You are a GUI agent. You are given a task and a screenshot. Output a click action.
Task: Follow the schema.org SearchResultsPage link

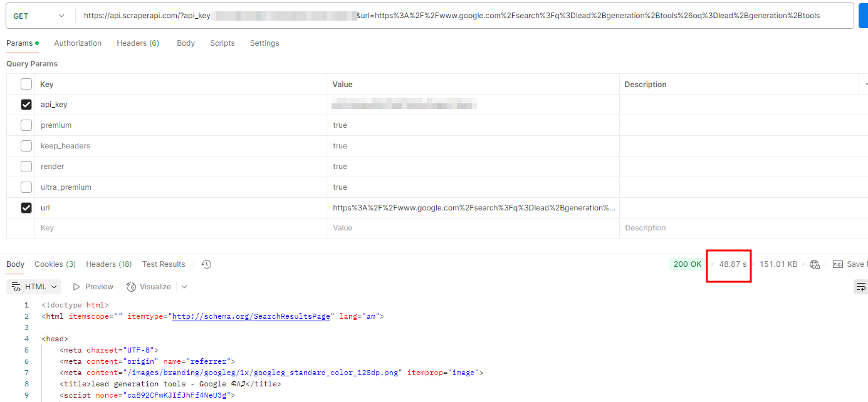(x=251, y=316)
